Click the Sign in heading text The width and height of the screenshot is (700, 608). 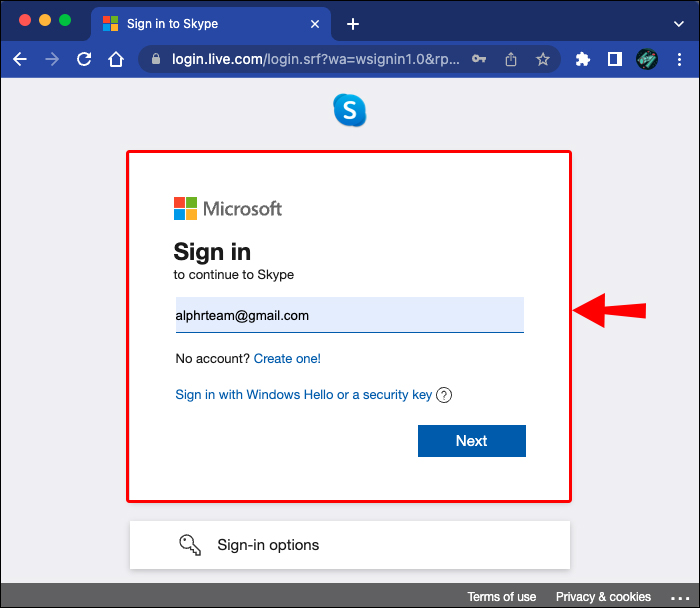pos(212,252)
